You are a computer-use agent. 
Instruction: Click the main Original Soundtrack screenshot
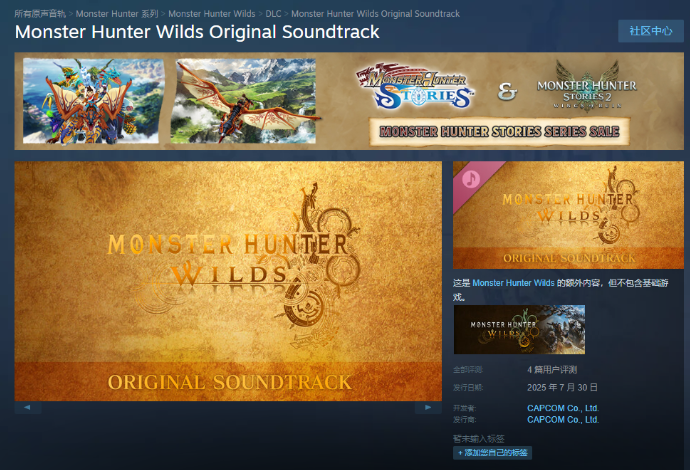[x=228, y=281]
